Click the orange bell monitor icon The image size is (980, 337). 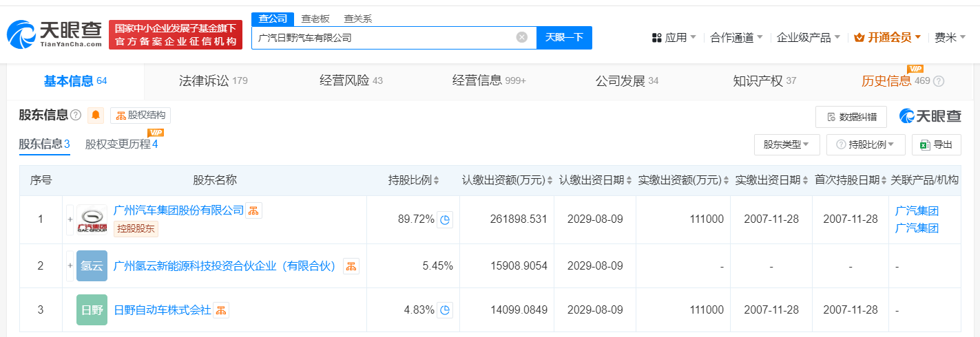click(x=96, y=115)
